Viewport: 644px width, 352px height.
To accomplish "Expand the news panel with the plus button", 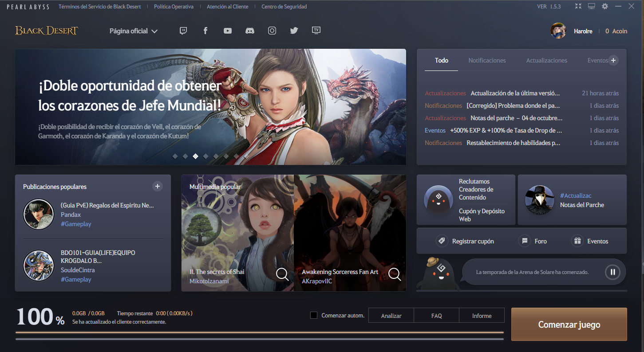I will tap(614, 60).
